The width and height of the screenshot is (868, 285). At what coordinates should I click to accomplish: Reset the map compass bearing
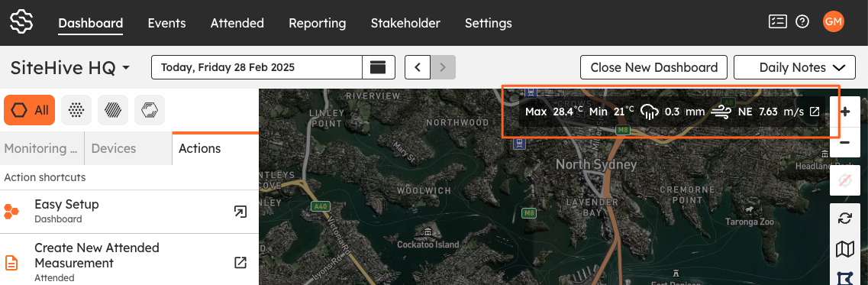click(x=845, y=180)
